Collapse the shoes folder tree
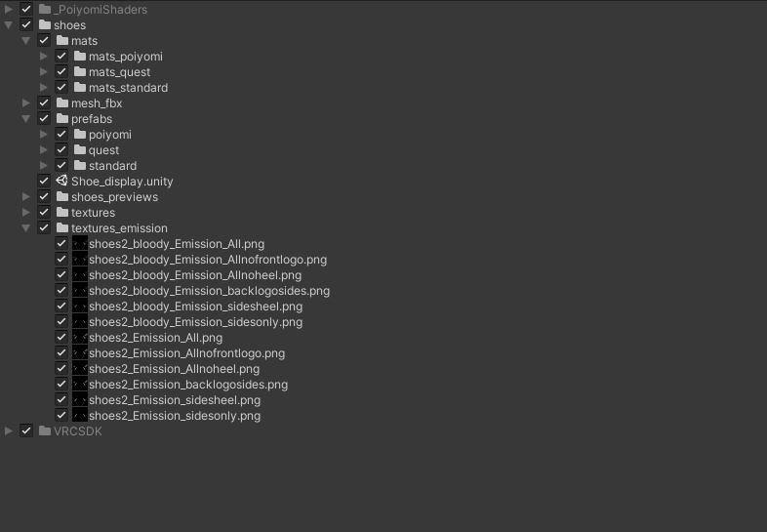Viewport: 767px width, 532px height. (9, 25)
